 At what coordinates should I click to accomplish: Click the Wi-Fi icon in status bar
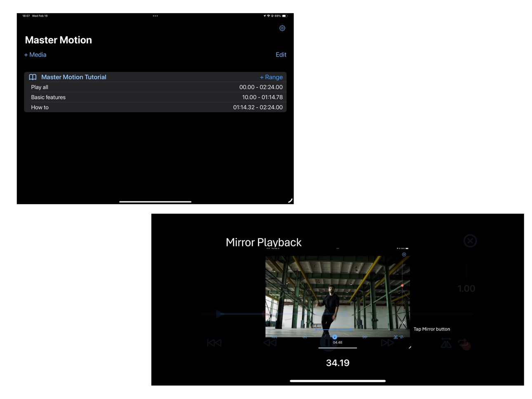point(268,16)
